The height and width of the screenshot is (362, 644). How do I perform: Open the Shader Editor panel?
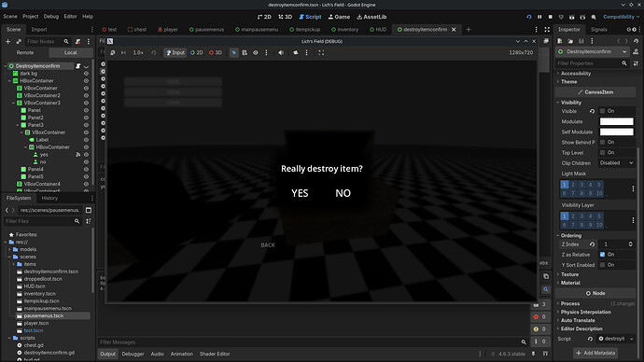[215, 354]
